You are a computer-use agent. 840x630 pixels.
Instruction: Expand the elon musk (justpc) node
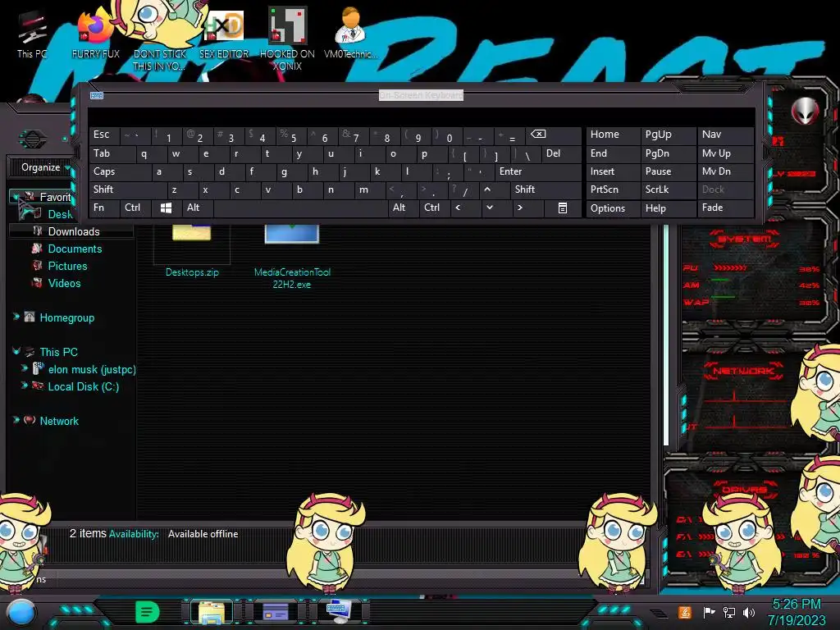coord(24,368)
